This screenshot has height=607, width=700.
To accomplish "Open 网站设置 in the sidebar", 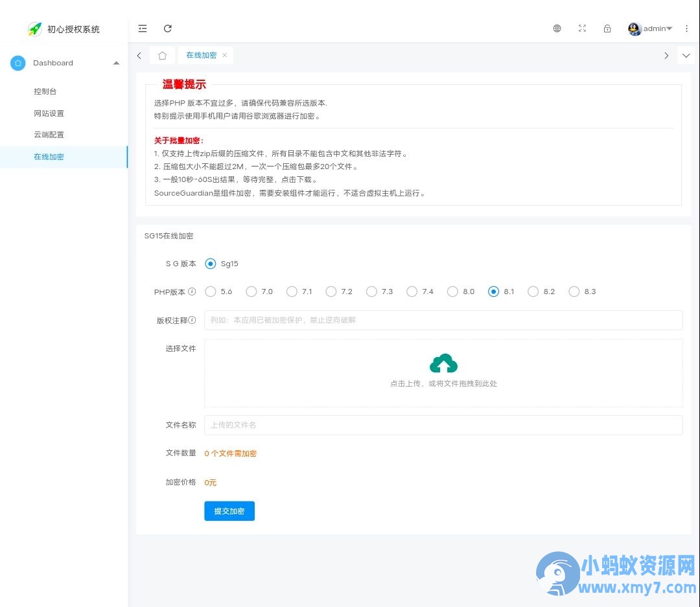I will click(49, 113).
